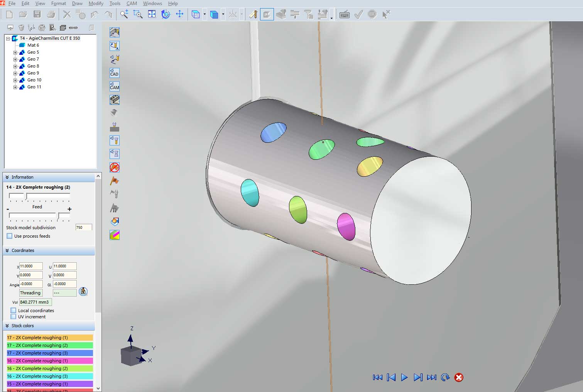
Task: Click the CAD icon in vertical toolbar
Action: click(x=115, y=73)
